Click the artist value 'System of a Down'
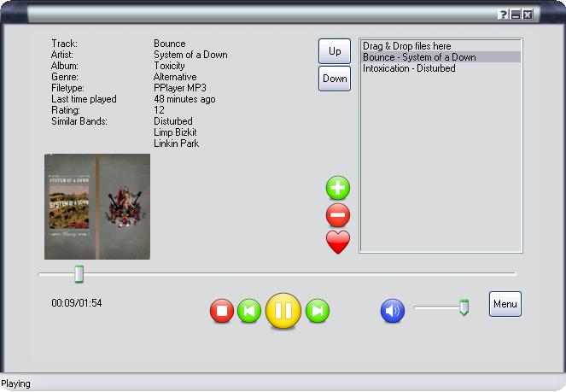 tap(190, 55)
